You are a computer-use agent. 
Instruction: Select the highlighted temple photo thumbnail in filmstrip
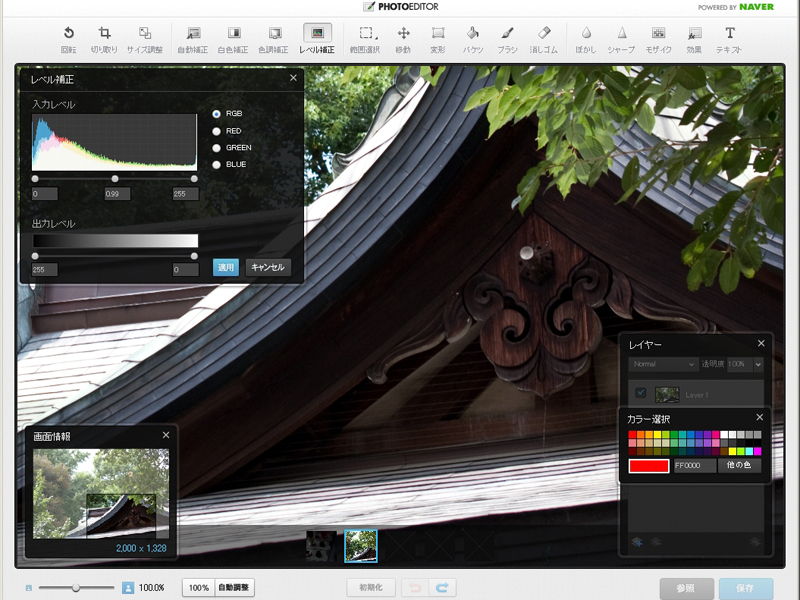coord(361,546)
